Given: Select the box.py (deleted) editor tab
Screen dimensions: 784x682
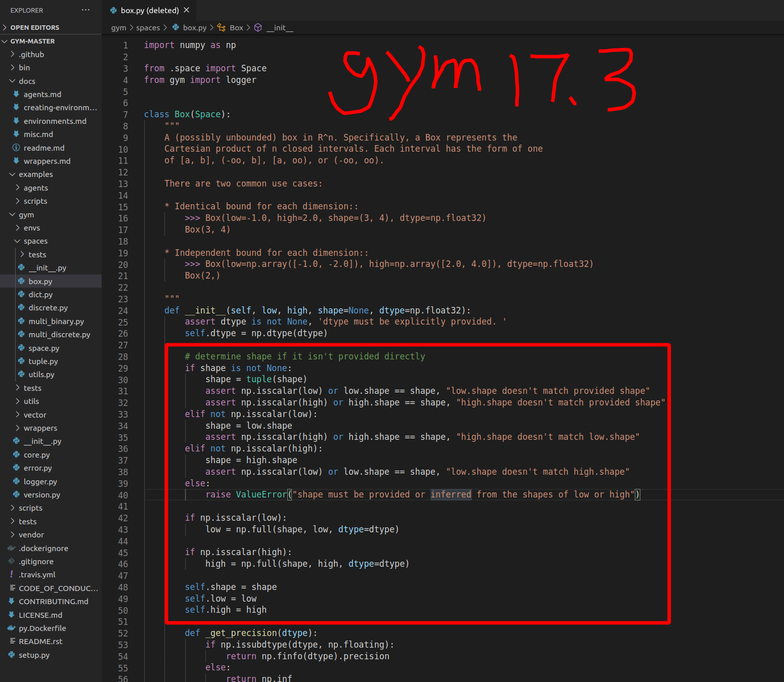Looking at the screenshot, I should tap(149, 10).
